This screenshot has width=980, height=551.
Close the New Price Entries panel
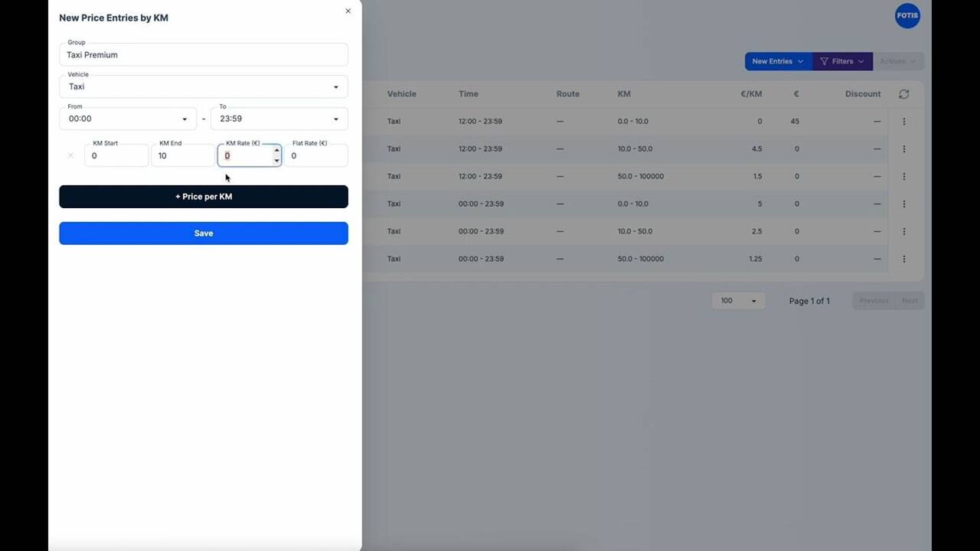coord(348,11)
